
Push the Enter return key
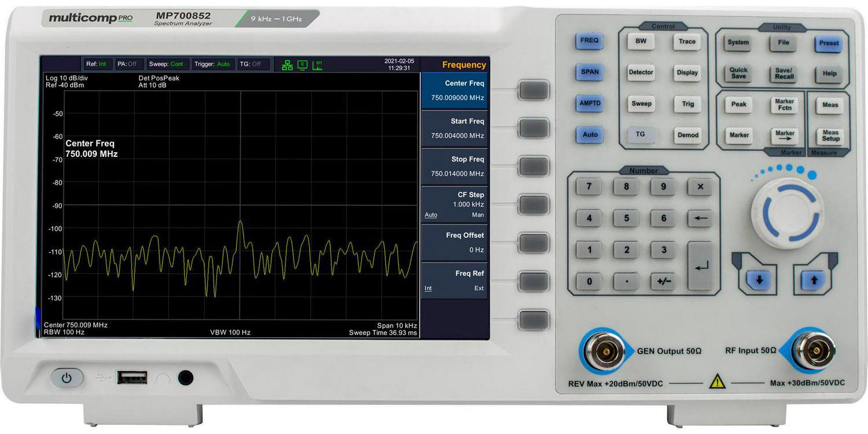pyautogui.click(x=700, y=266)
